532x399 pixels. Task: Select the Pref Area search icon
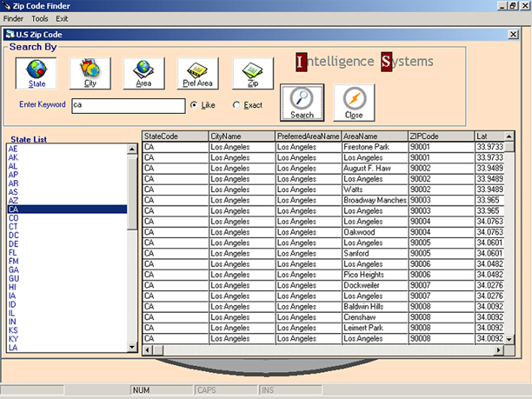pyautogui.click(x=197, y=73)
